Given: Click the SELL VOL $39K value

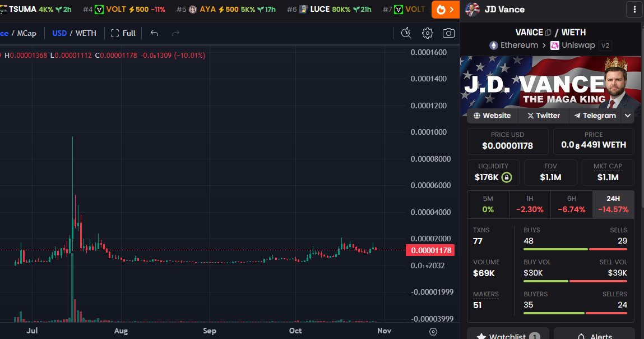Looking at the screenshot, I should coord(617,273).
